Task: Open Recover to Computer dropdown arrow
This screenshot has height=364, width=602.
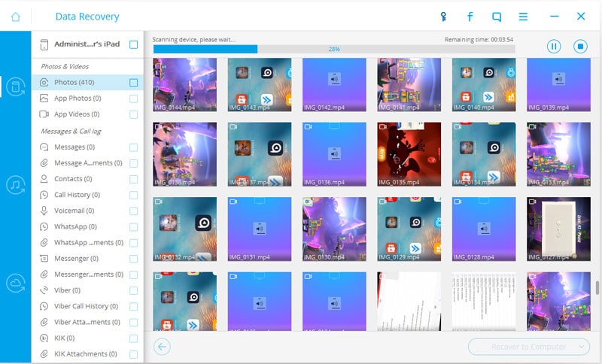Action: [x=582, y=347]
